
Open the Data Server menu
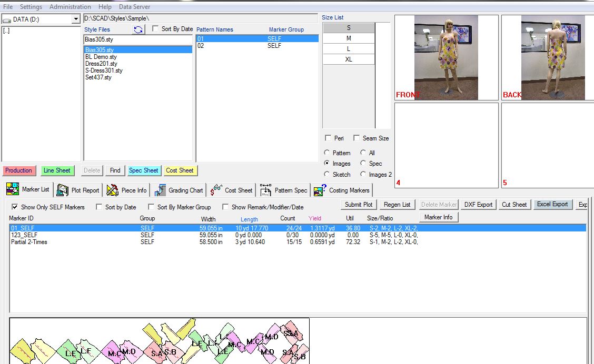click(x=134, y=6)
